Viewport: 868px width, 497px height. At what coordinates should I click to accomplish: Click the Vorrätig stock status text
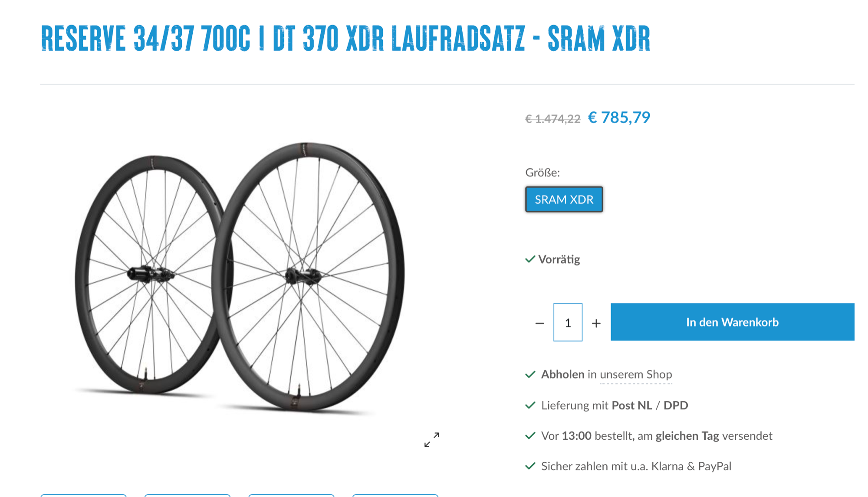[x=559, y=259]
